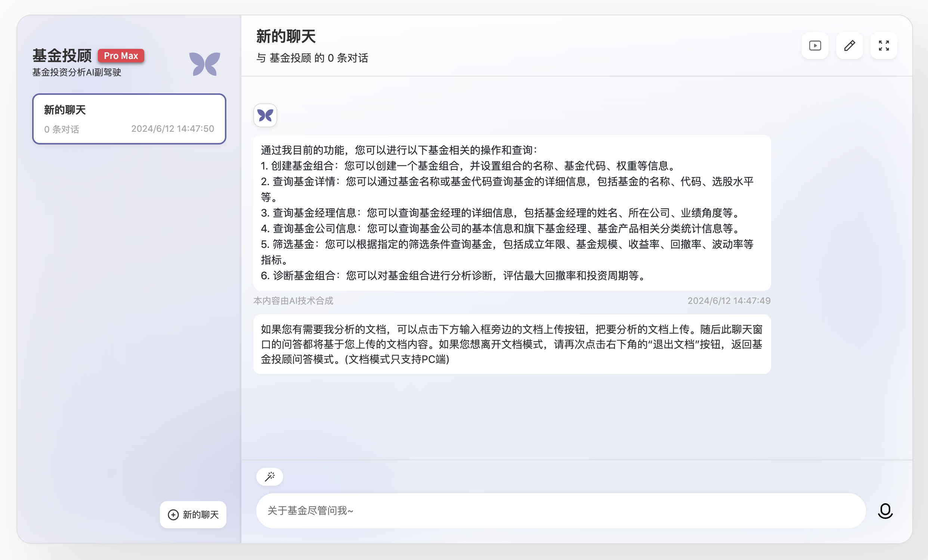Focus the 关于基金尽管问我 input box
Image resolution: width=928 pixels, height=560 pixels.
pos(560,511)
